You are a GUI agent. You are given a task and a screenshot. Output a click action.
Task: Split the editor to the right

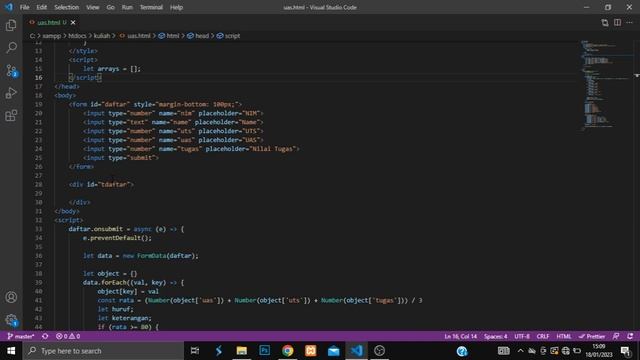pos(617,22)
